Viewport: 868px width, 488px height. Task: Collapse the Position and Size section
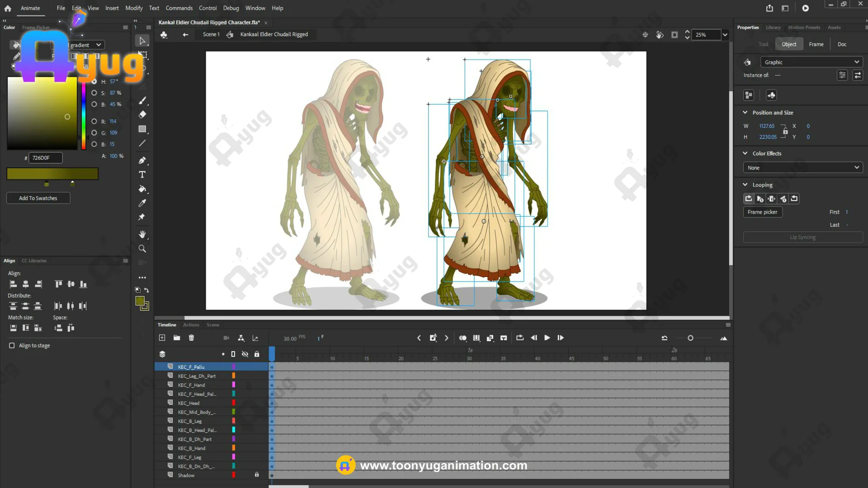click(x=745, y=113)
